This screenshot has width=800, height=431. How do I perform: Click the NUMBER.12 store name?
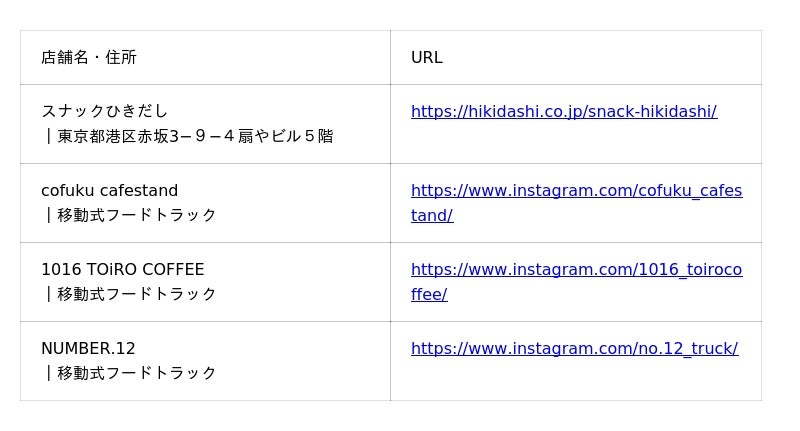(x=88, y=348)
